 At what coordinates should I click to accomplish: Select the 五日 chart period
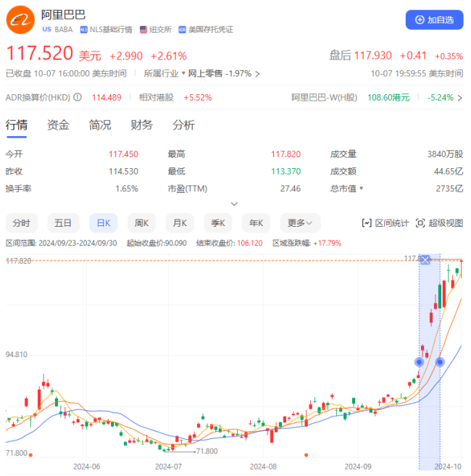pyautogui.click(x=63, y=223)
